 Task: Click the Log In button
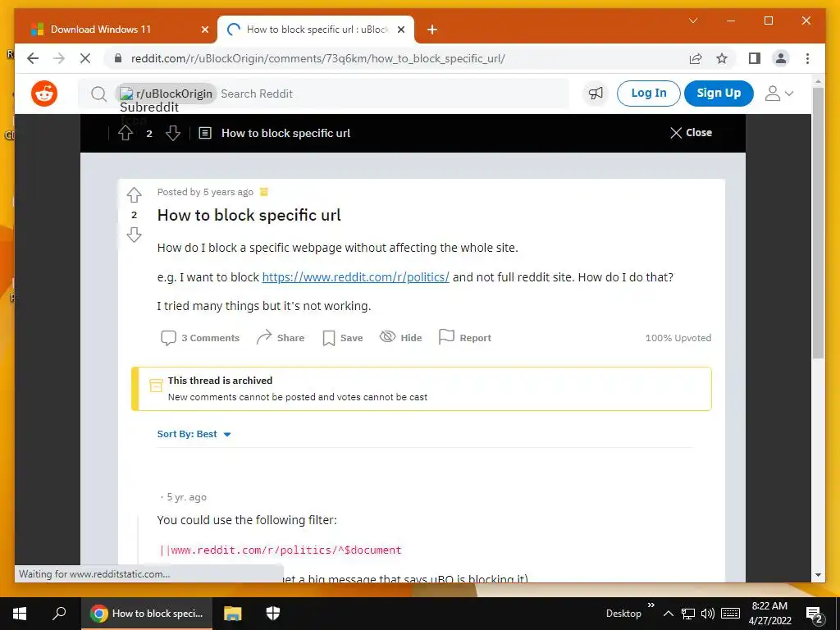pyautogui.click(x=649, y=94)
